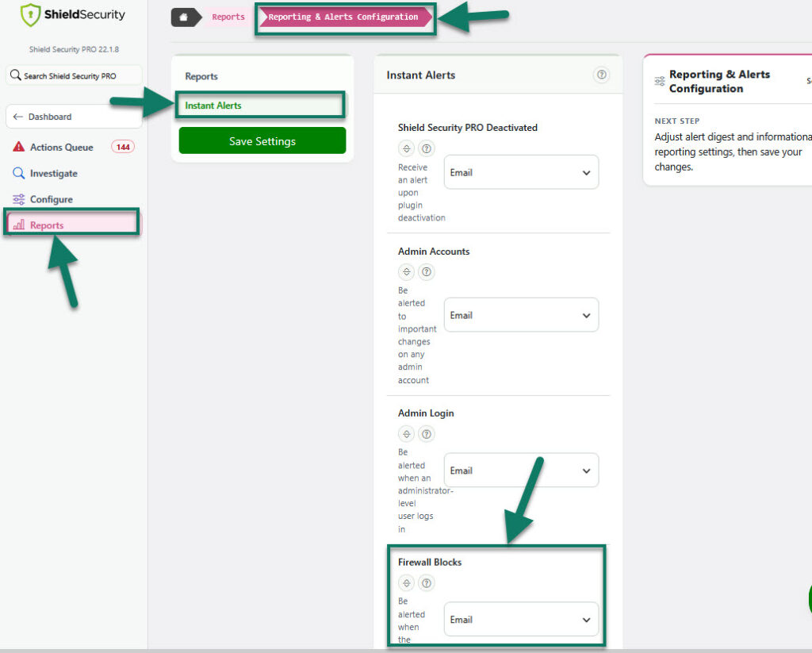Click Reports breadcrumb link

pos(228,17)
